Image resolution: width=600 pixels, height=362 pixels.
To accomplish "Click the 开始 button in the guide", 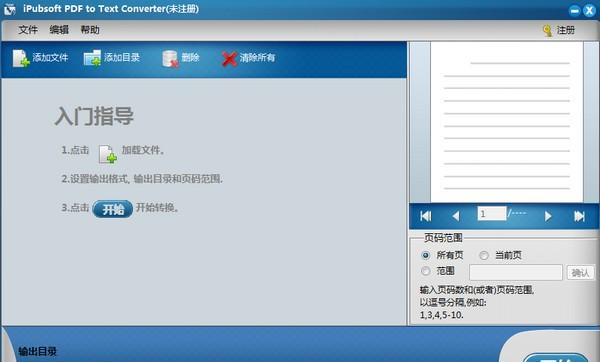I will 113,209.
